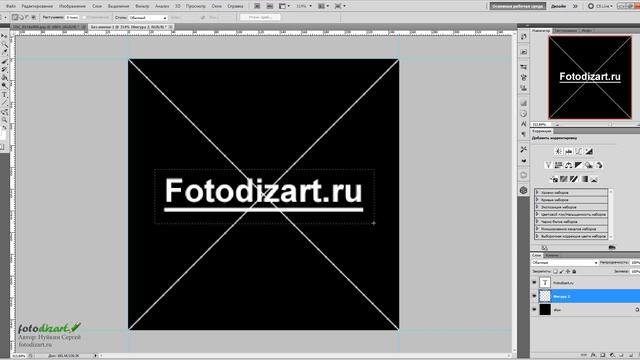Show more workspaces with the double-arrow
The height and width of the screenshot is (360, 640).
pyautogui.click(x=575, y=6)
